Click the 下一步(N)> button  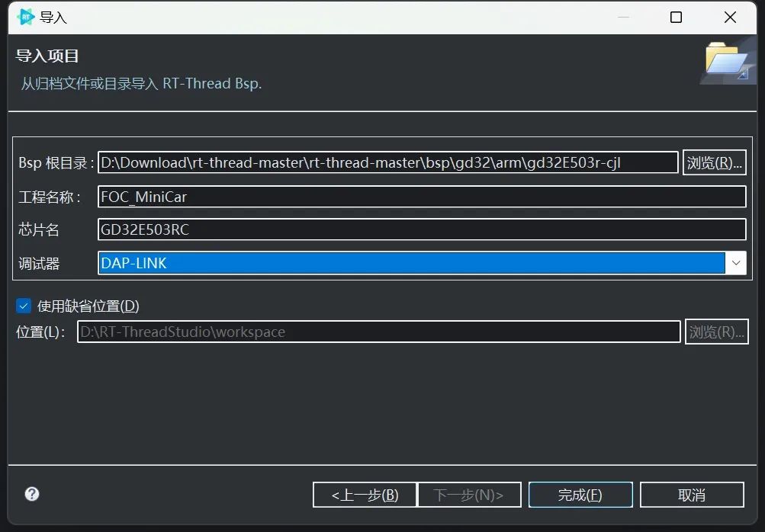point(469,495)
